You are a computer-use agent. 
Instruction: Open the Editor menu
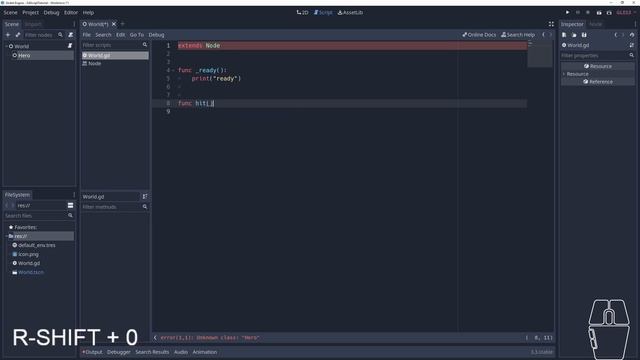point(71,13)
